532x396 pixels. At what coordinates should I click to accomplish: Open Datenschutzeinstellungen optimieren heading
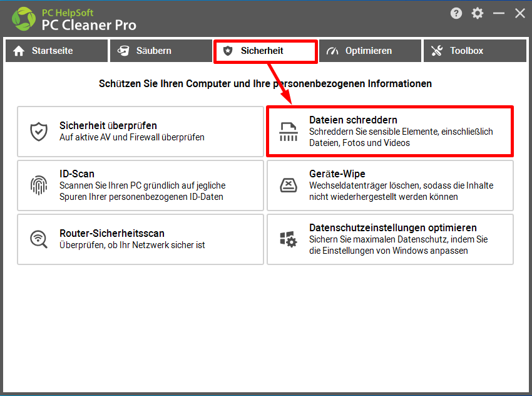tap(393, 227)
